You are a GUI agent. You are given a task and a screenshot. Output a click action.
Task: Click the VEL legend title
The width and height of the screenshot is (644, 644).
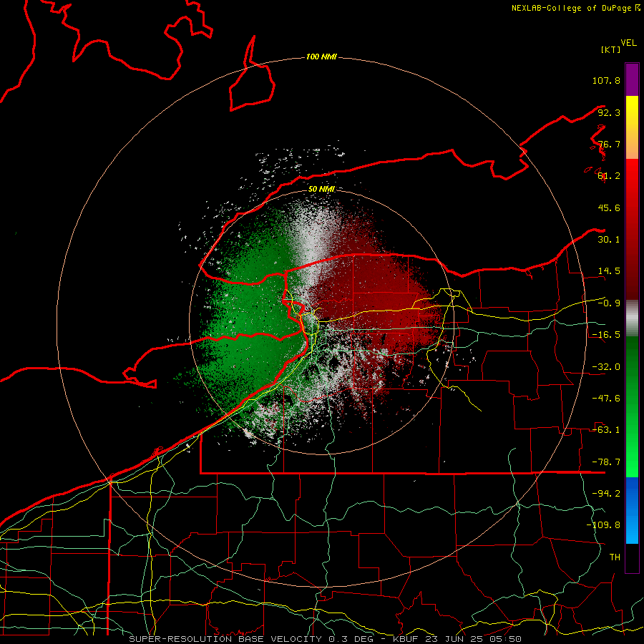coord(628,43)
